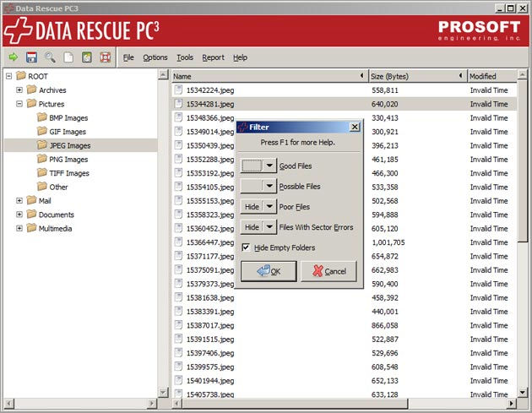Collapse the ROOT tree node
The height and width of the screenshot is (413, 532).
coord(8,76)
